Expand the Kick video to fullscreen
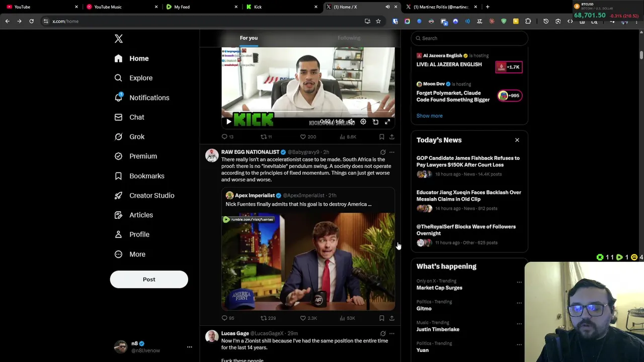Image resolution: width=644 pixels, height=362 pixels. 387,122
